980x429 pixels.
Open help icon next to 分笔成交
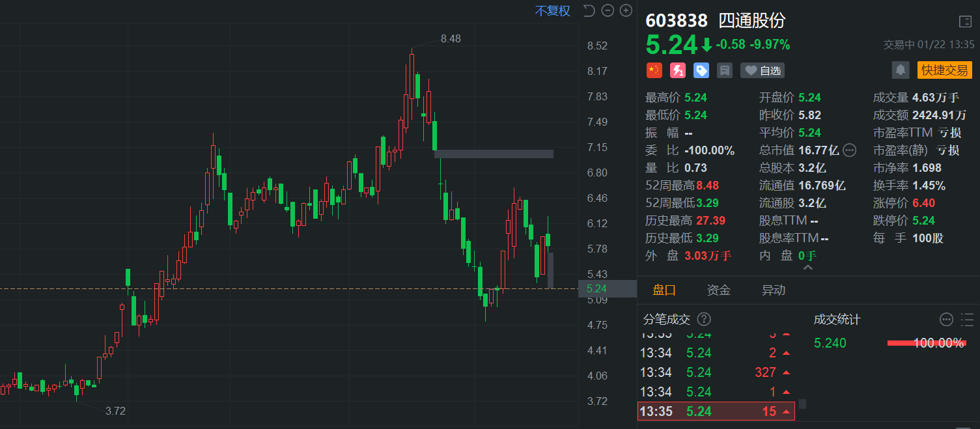tap(704, 319)
